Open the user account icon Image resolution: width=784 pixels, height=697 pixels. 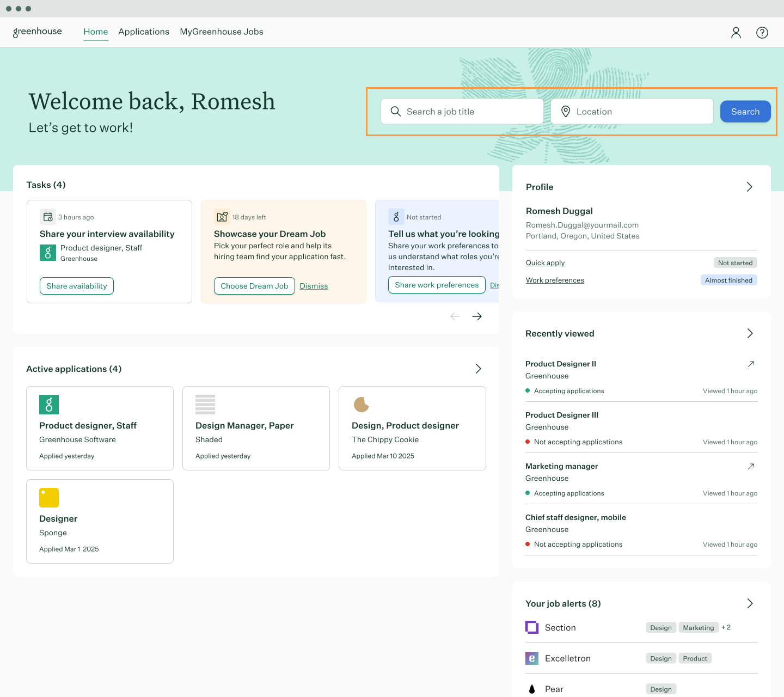736,33
